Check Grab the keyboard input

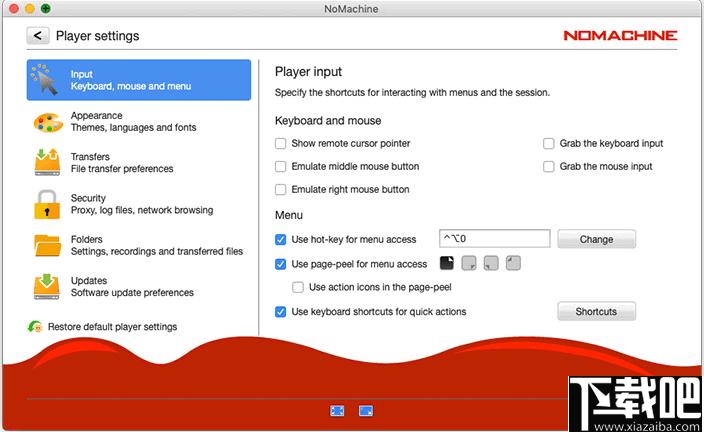549,143
